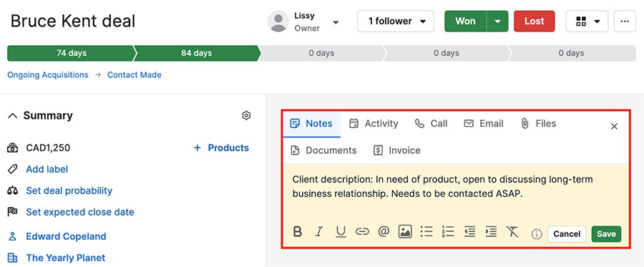Screen dimensions: 644x267
Task: Clear text formatting in the note
Action: coord(512,232)
